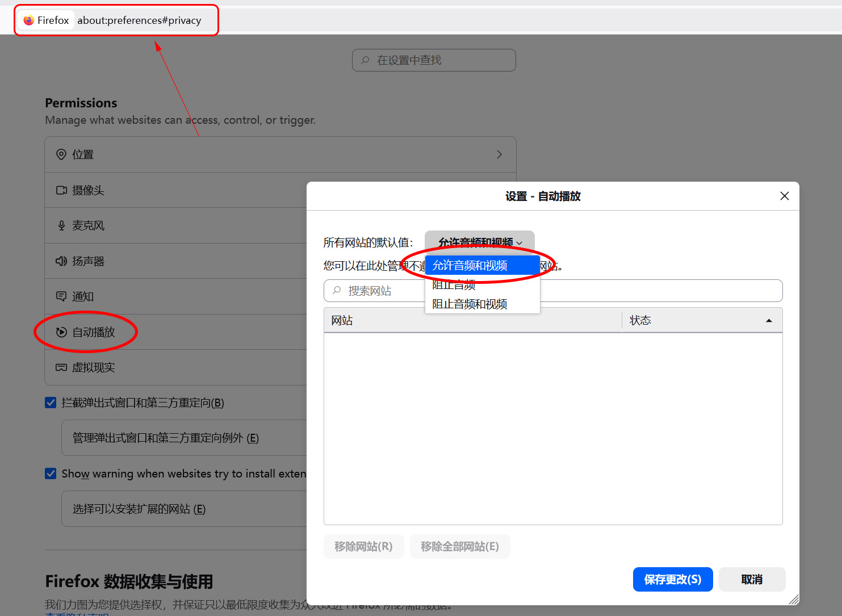Click the microphone icon beside 麦克风
Image resolution: width=842 pixels, height=616 pixels.
pos(61,225)
